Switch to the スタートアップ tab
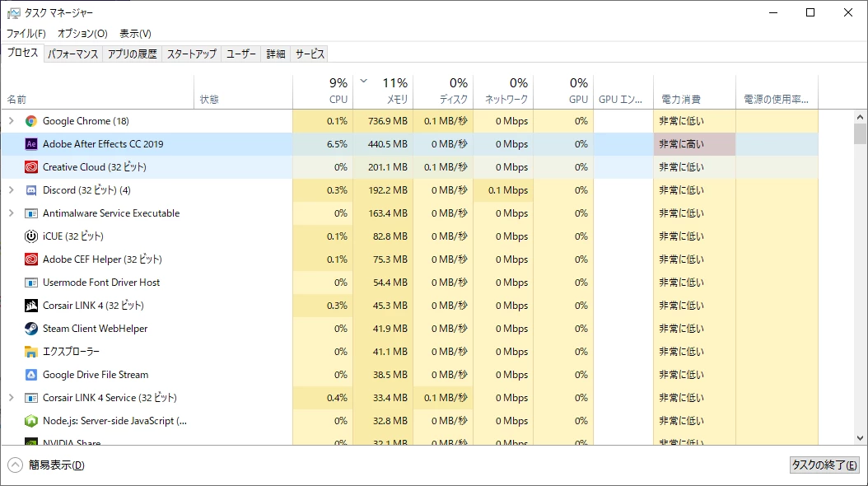This screenshot has width=868, height=486. [192, 54]
